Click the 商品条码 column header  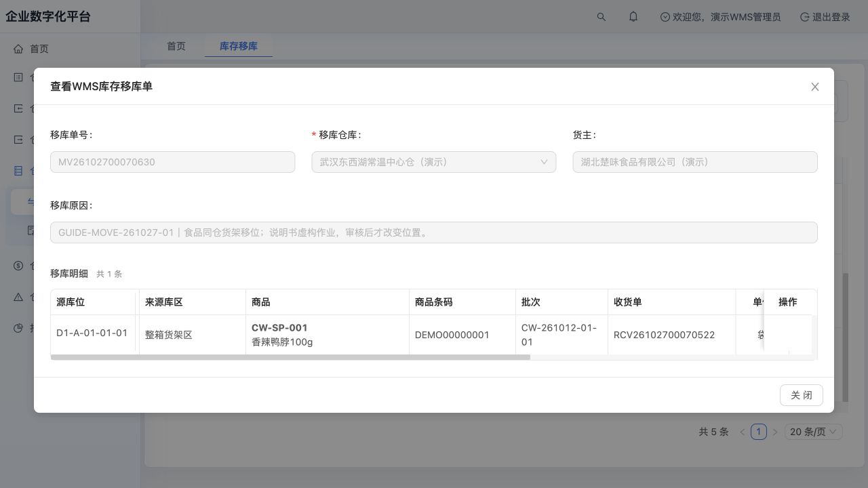pos(462,302)
